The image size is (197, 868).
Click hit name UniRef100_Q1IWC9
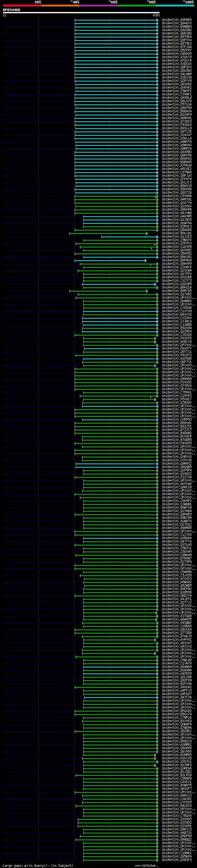pyautogui.click(x=176, y=220)
